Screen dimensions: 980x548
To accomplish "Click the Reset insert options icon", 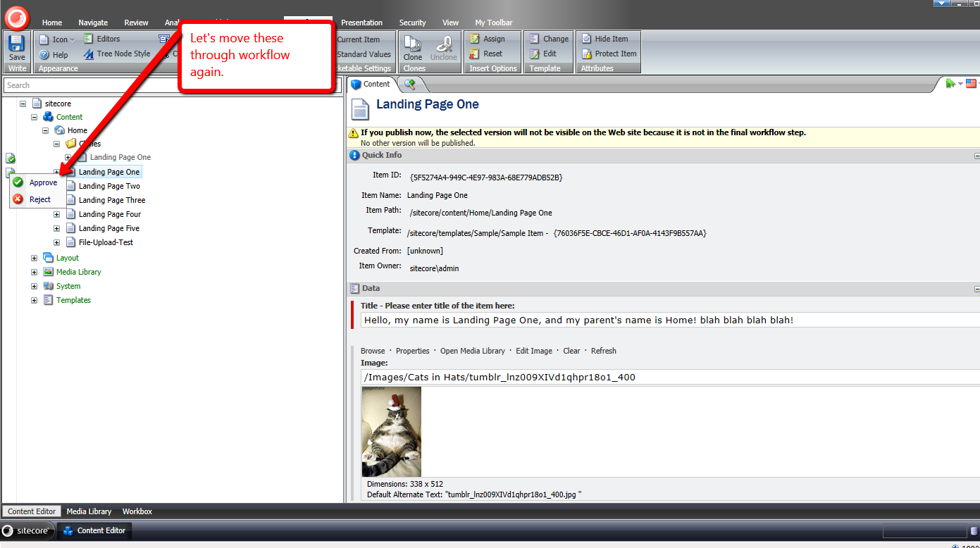I will pyautogui.click(x=476, y=54).
